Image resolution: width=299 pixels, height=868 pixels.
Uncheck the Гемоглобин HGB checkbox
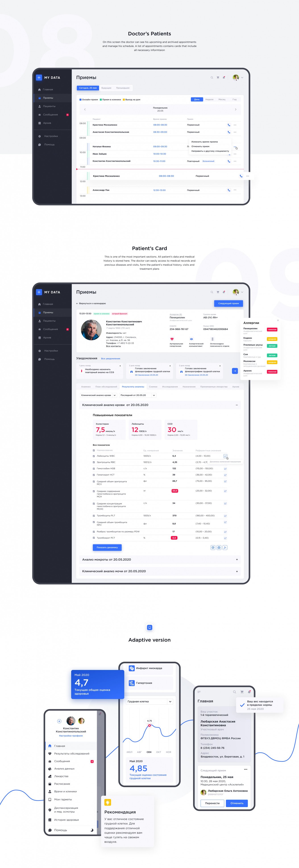(x=94, y=468)
